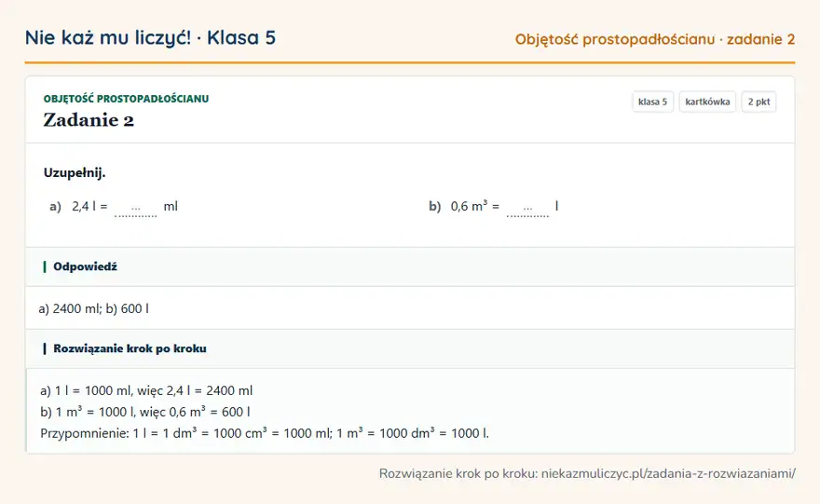Click the blank answer field in part a)
Viewport: 820px width, 504px height.
tap(135, 208)
